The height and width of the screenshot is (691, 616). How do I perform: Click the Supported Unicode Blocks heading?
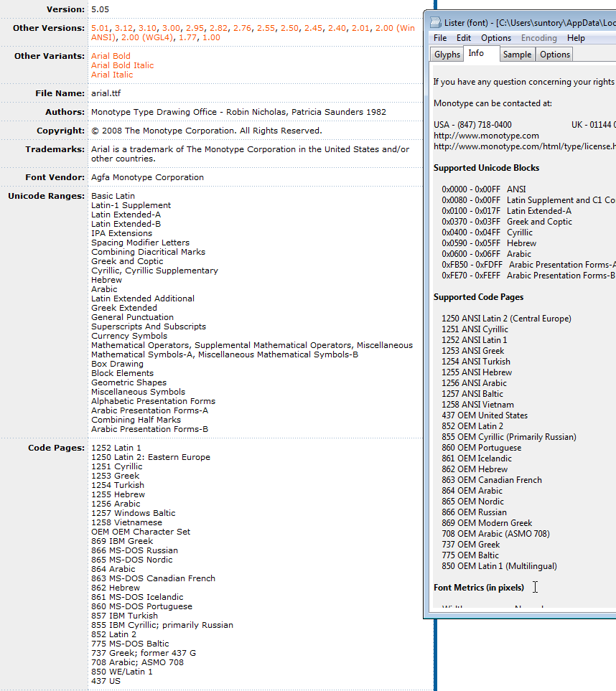(x=486, y=168)
